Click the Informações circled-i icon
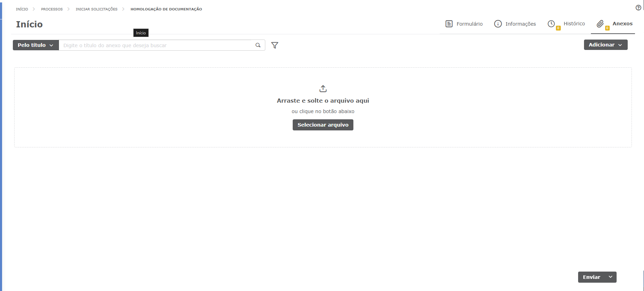Image resolution: width=644 pixels, height=291 pixels. tap(498, 24)
